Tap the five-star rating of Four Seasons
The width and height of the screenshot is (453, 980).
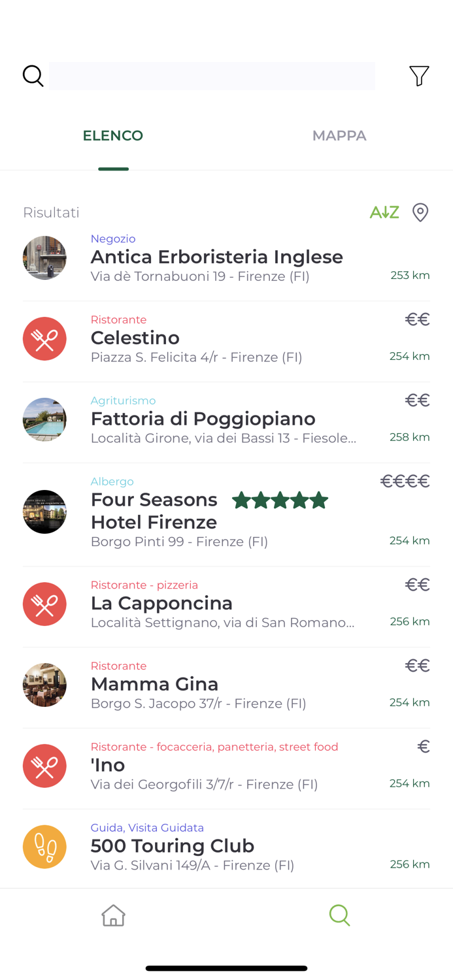click(x=280, y=499)
